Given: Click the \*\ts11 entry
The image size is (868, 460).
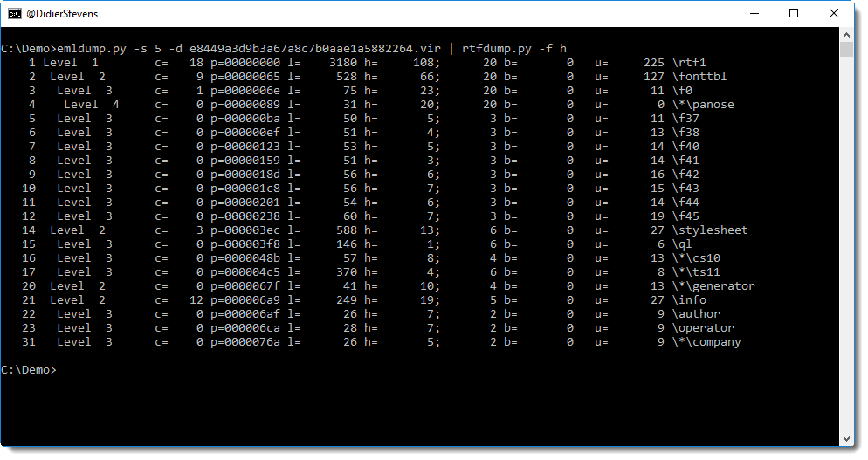Looking at the screenshot, I should tap(696, 272).
